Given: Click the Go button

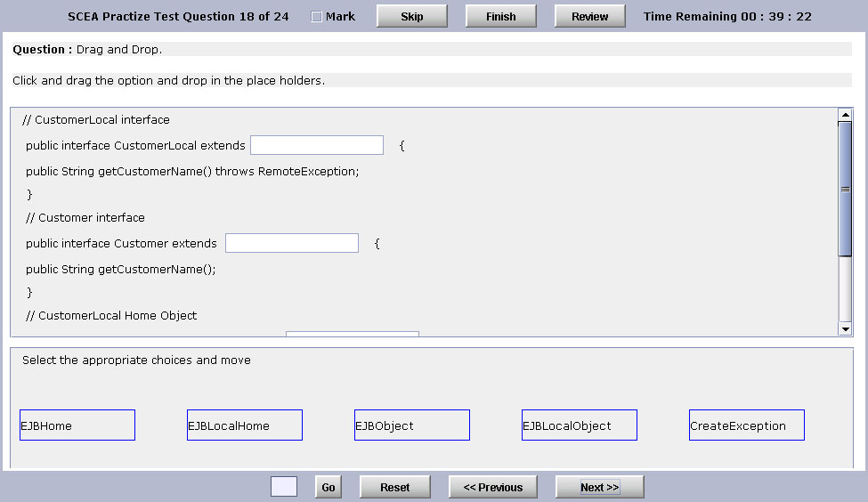Looking at the screenshot, I should coord(329,487).
